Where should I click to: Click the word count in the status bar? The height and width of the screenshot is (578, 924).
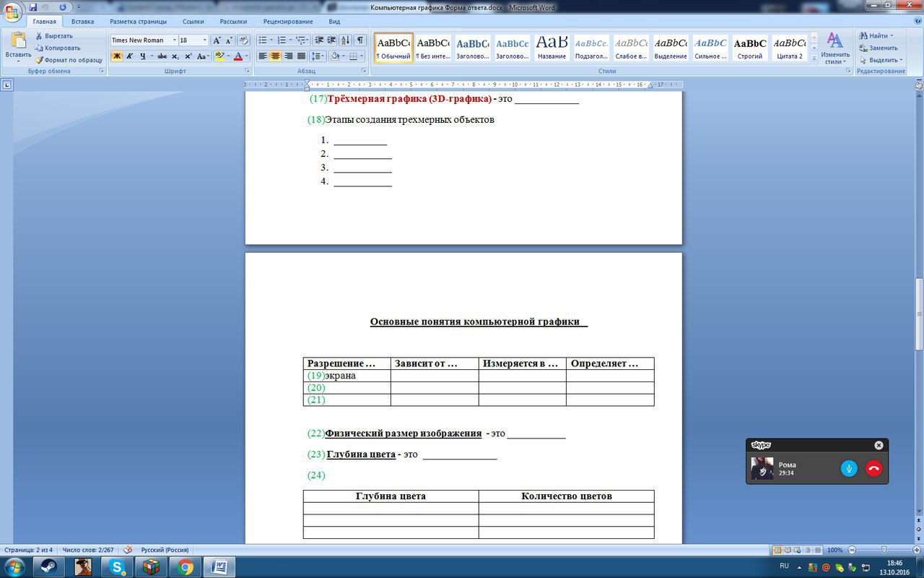89,550
